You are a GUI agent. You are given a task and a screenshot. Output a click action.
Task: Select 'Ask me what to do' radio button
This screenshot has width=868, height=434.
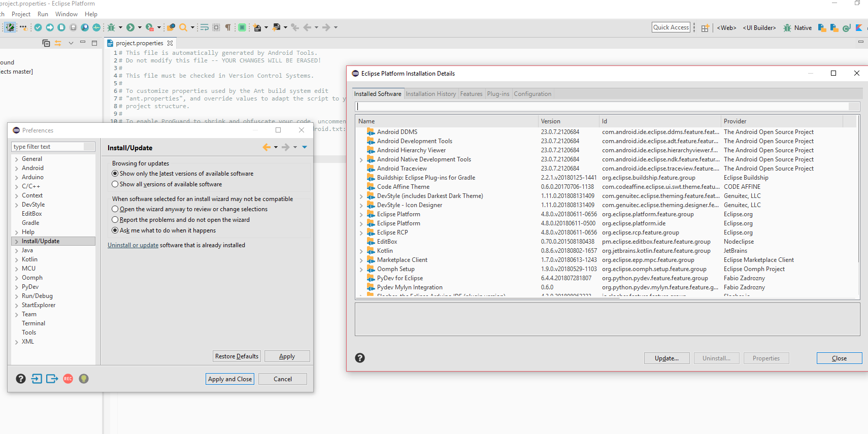point(115,230)
